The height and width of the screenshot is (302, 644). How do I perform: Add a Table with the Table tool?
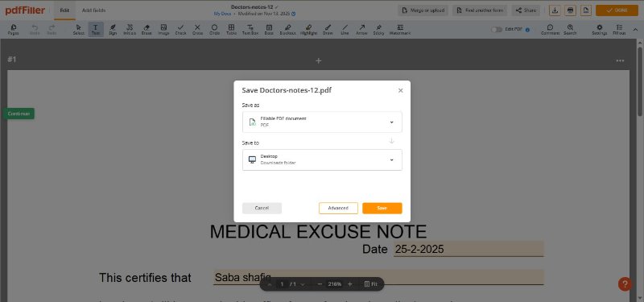[x=231, y=29]
